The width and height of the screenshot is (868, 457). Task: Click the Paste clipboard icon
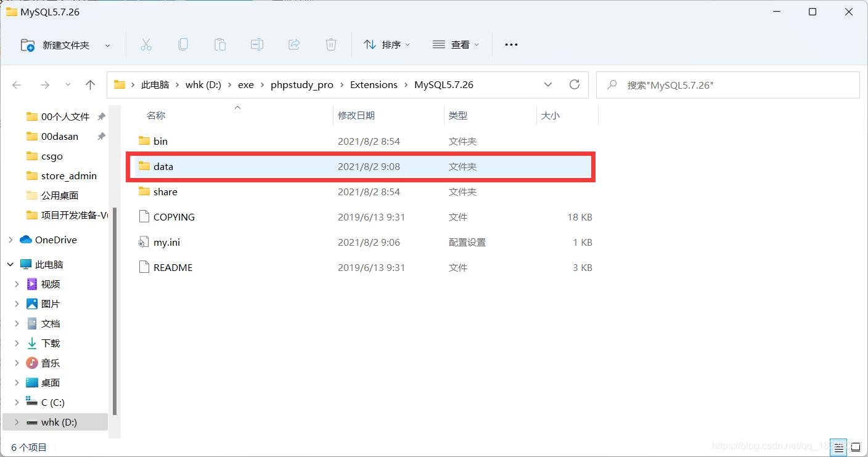pos(220,44)
